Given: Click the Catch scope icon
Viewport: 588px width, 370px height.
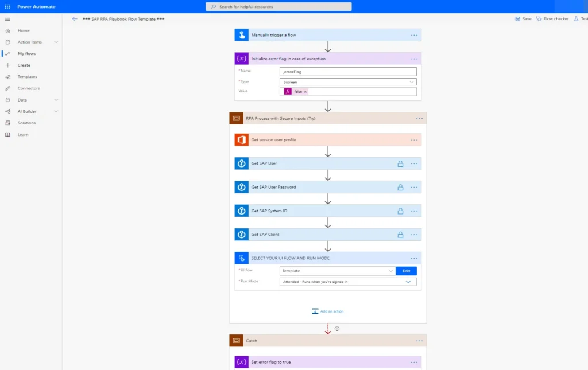Looking at the screenshot, I should tap(236, 340).
